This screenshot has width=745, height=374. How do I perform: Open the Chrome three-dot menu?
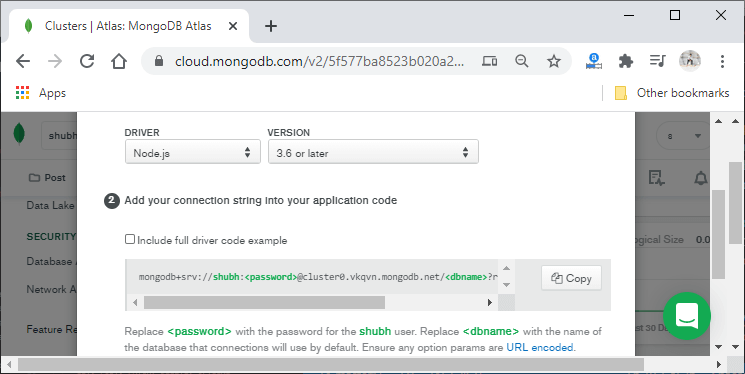pyautogui.click(x=722, y=61)
